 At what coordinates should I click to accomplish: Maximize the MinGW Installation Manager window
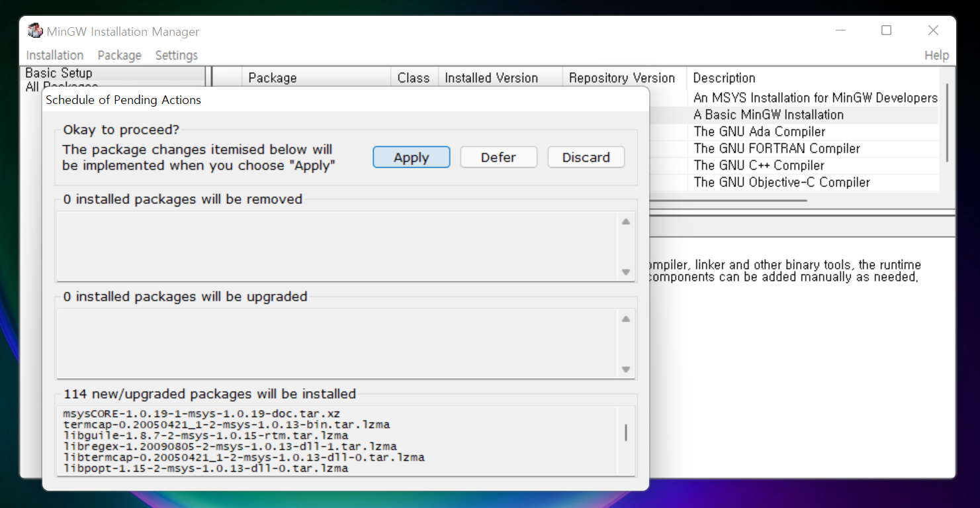pyautogui.click(x=887, y=30)
